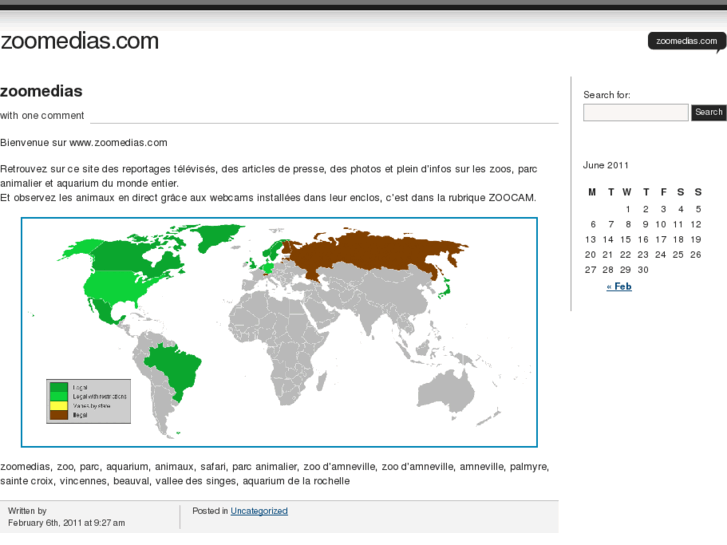727x545 pixels.
Task: Click the light green 'Legal with restrictions' swatch
Action: pyautogui.click(x=59, y=396)
